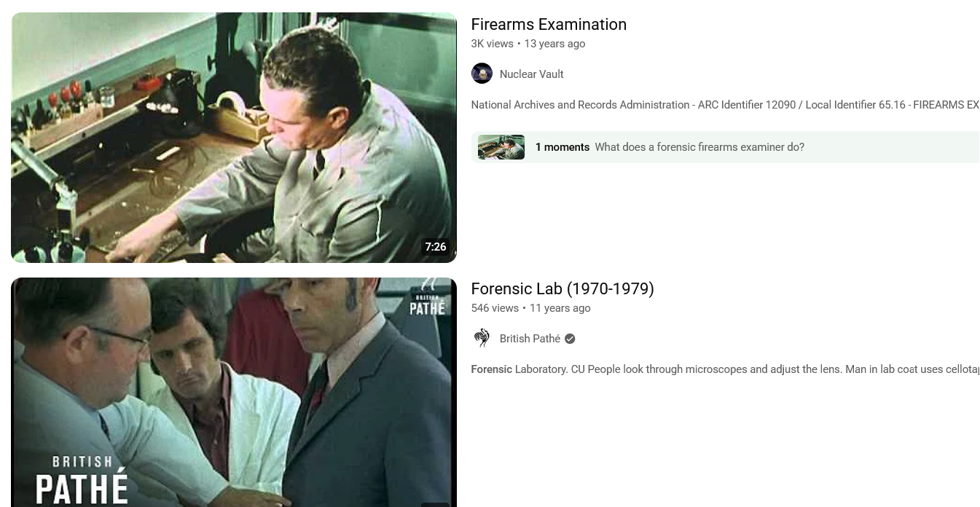980x507 pixels.
Task: Open the Forensic Lab (1970-1979) title link
Action: tap(562, 288)
